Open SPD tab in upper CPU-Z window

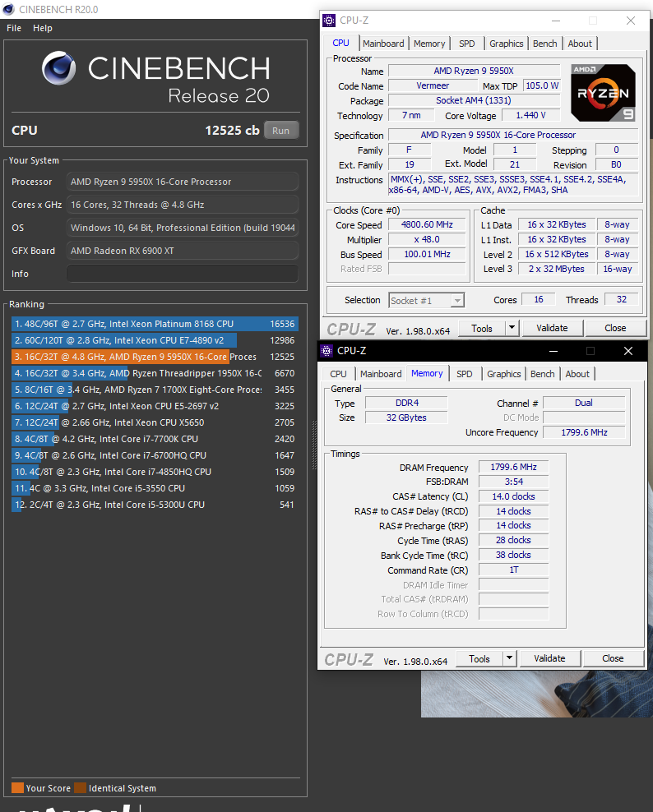[x=466, y=44]
